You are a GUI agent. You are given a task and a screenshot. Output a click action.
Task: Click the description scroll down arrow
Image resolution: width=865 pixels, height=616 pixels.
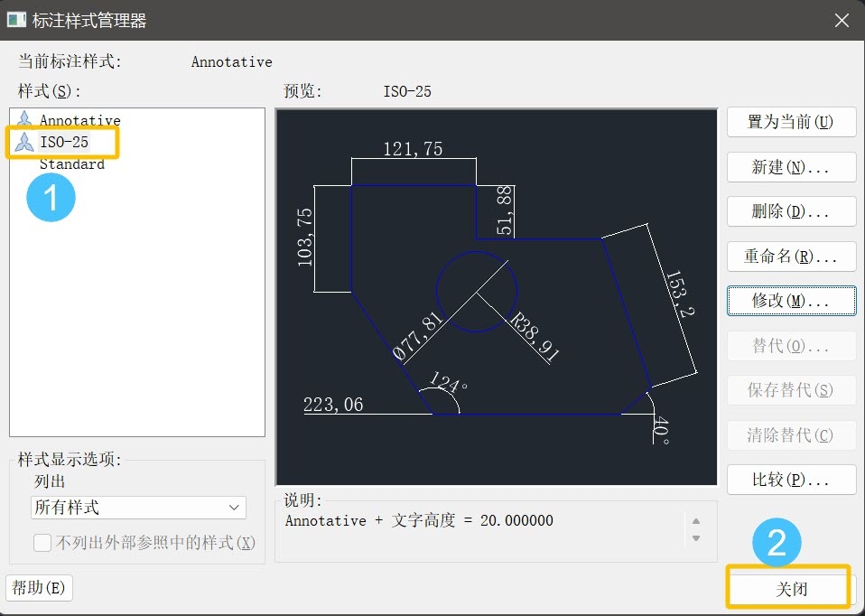tap(696, 538)
